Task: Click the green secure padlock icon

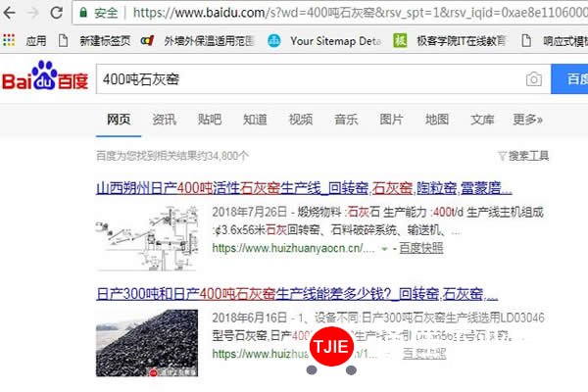Action: (83, 13)
